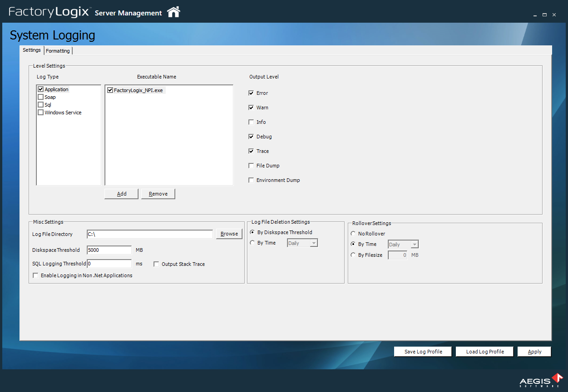Viewport: 568px width, 392px height.
Task: Select By Filesize rollover option
Action: pos(353,255)
